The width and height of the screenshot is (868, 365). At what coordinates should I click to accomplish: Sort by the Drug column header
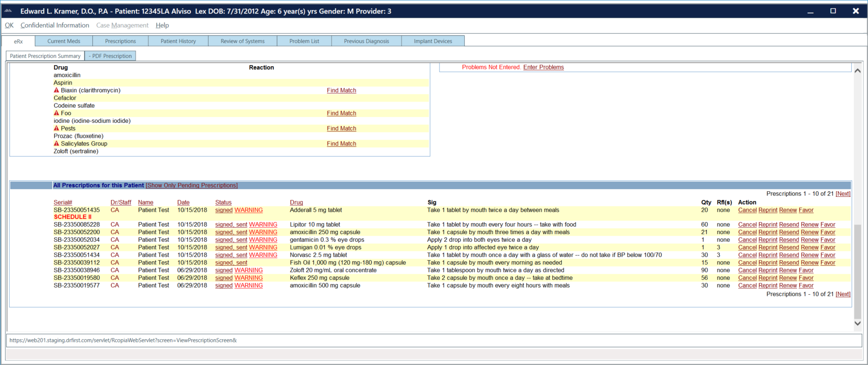pos(296,202)
